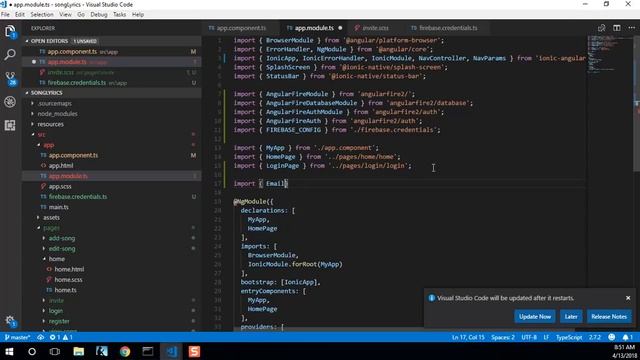Click the Update Now button

point(535,316)
